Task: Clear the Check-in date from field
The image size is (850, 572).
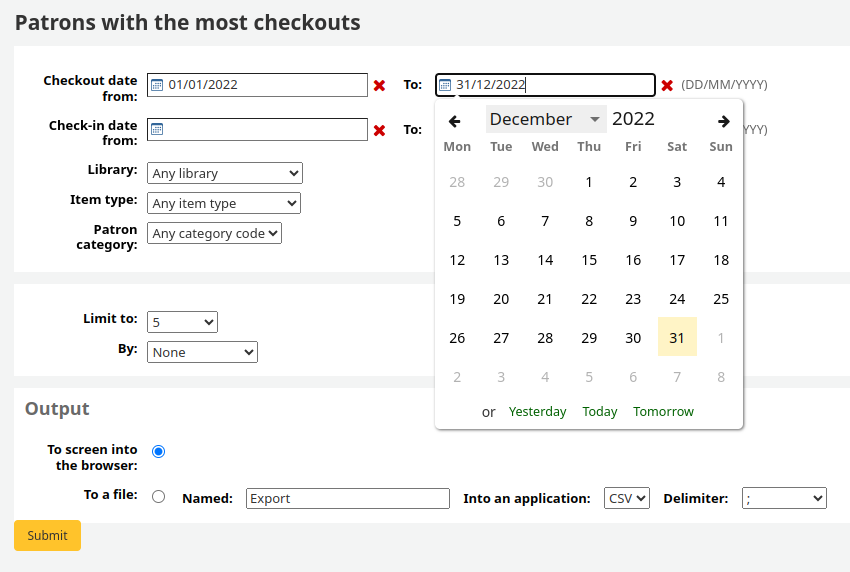Action: coord(379,130)
